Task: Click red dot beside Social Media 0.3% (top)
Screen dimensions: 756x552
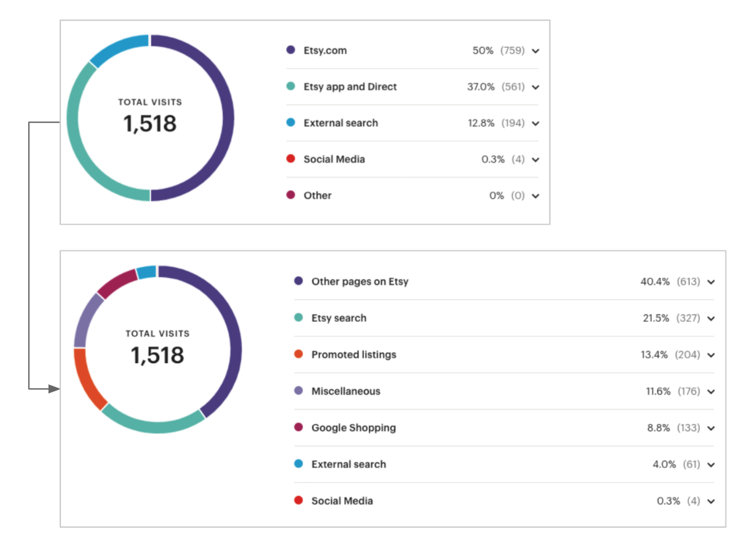Action: click(291, 159)
